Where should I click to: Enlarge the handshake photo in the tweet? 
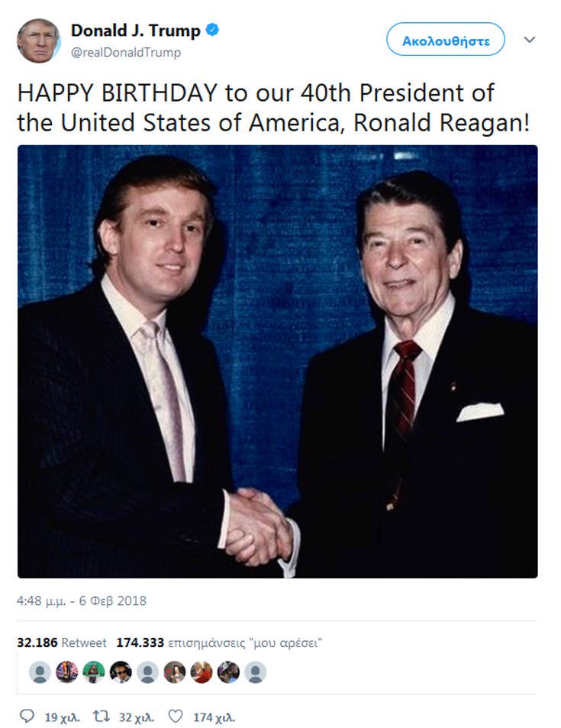278,361
